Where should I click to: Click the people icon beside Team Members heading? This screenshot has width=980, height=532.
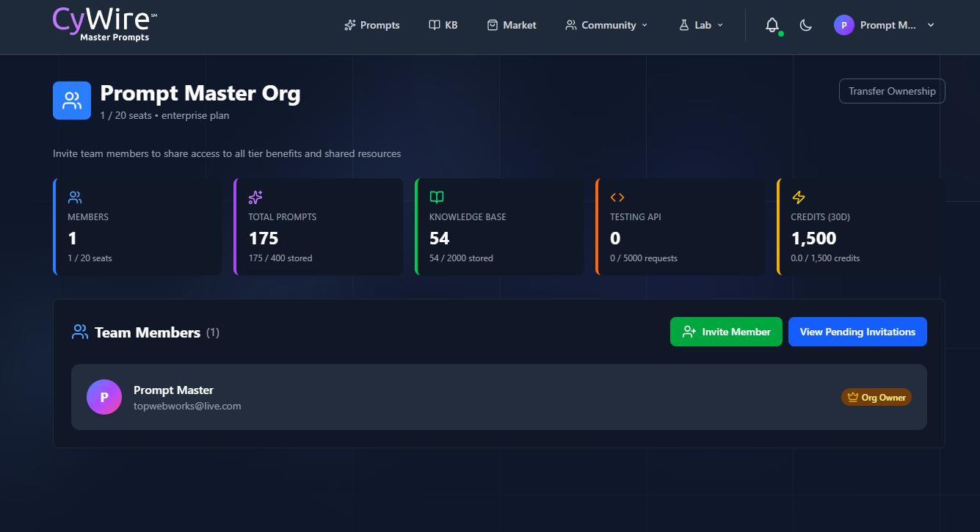pos(80,332)
